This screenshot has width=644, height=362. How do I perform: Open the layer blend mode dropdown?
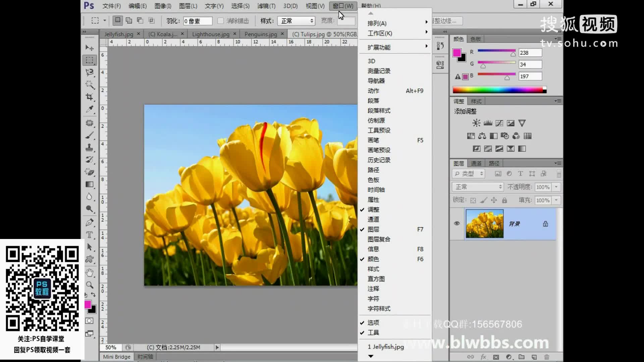478,187
